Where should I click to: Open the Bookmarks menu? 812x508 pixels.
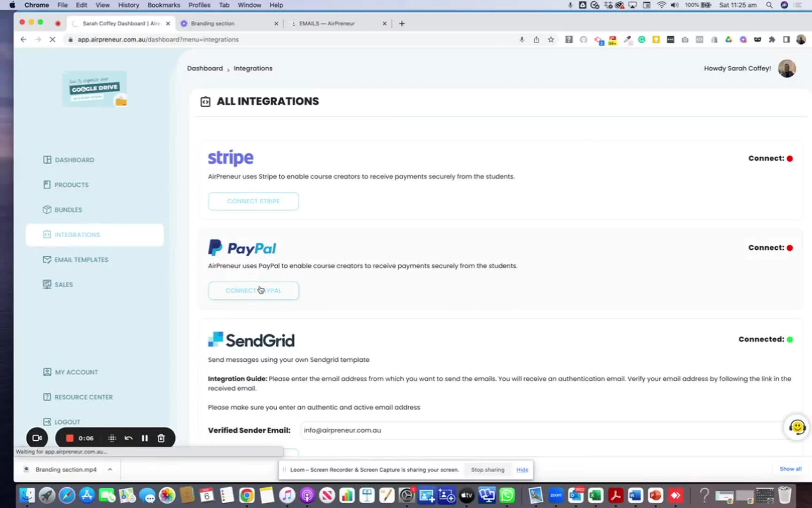pos(164,5)
